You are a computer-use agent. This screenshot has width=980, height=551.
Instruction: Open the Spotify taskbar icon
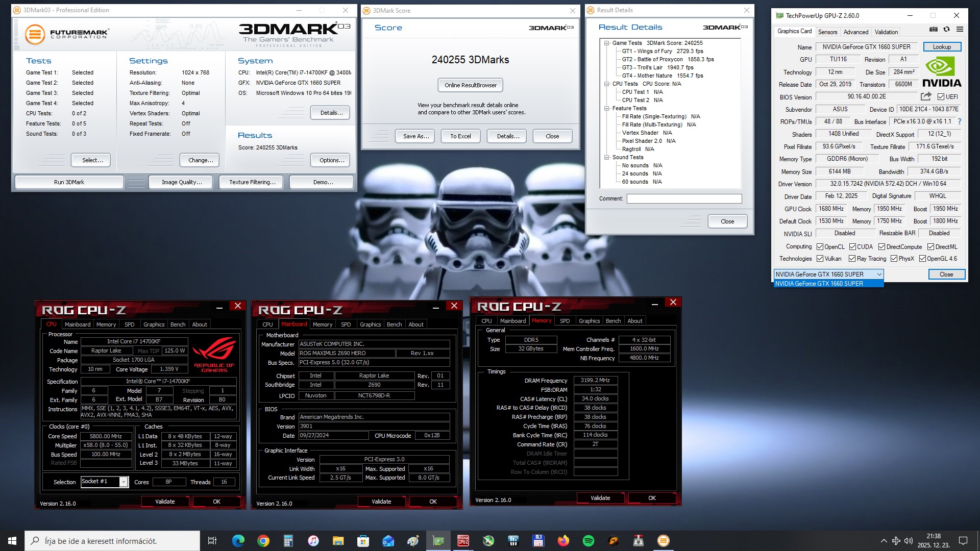[588, 541]
